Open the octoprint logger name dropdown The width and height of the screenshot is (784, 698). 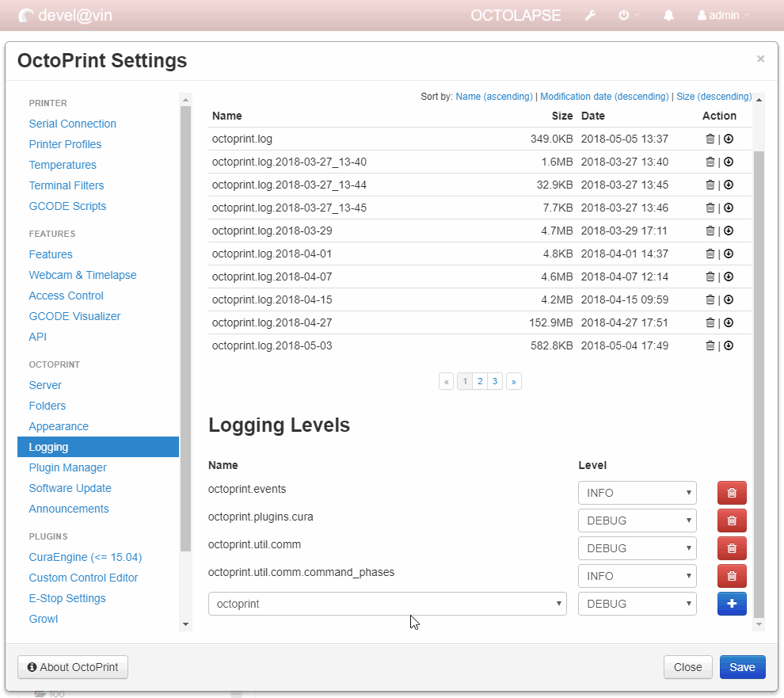coord(387,603)
